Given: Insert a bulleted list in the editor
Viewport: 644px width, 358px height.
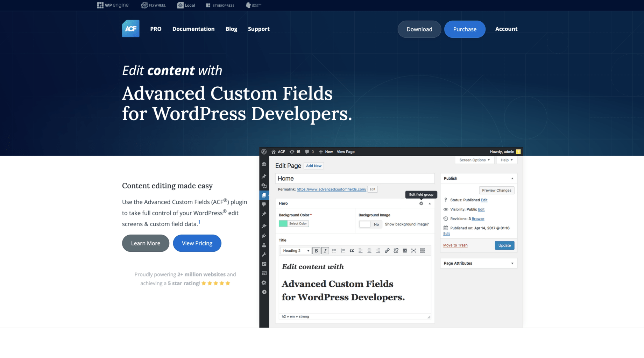Looking at the screenshot, I should (334, 251).
